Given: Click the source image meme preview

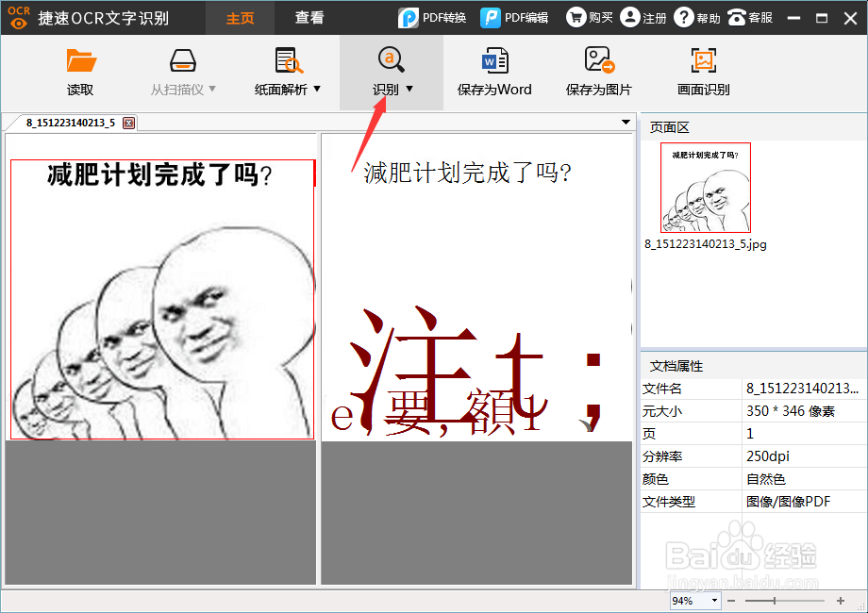Looking at the screenshot, I should pyautogui.click(x=162, y=299).
